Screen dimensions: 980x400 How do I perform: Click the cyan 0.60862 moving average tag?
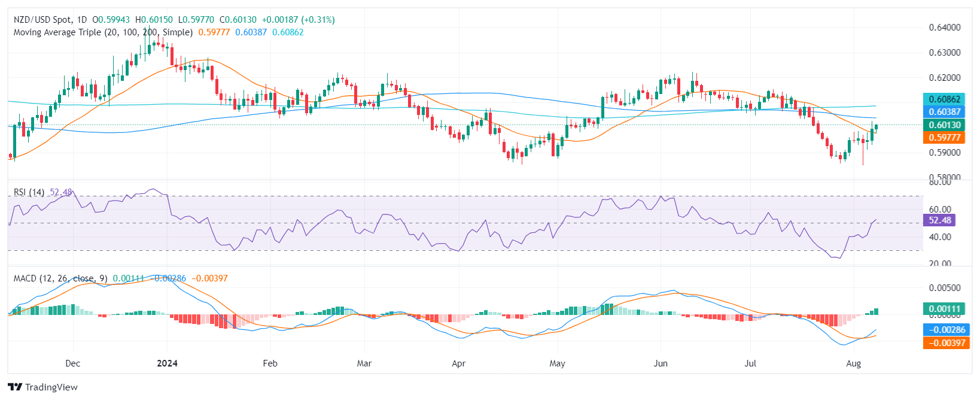click(x=944, y=99)
